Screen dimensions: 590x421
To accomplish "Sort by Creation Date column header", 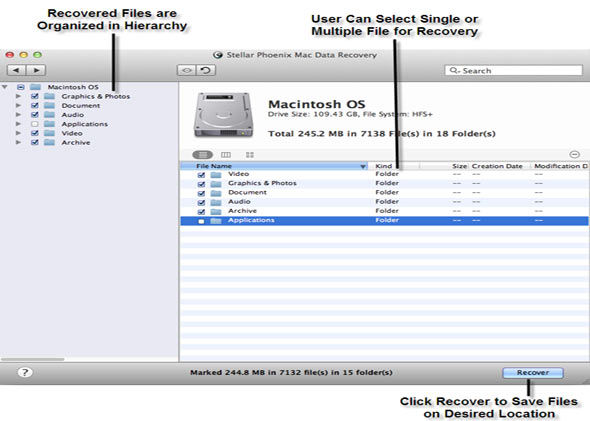I will pyautogui.click(x=500, y=166).
